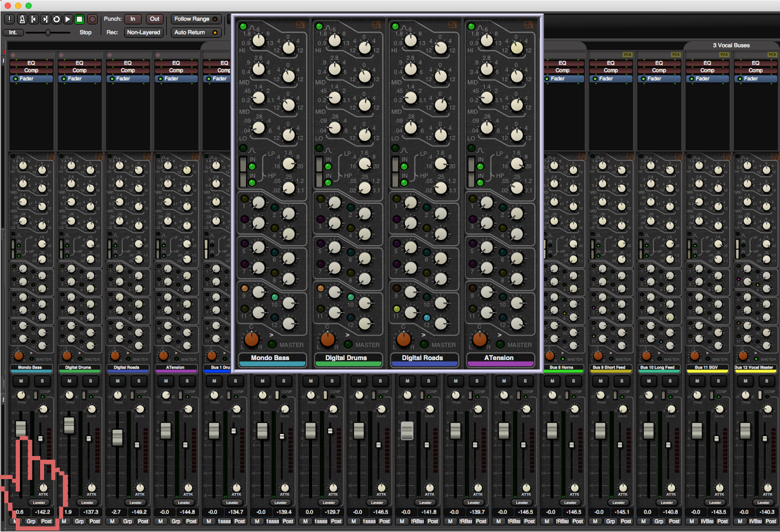The image size is (780, 532).
Task: Jump to session start with transport icon
Action: [x=34, y=19]
